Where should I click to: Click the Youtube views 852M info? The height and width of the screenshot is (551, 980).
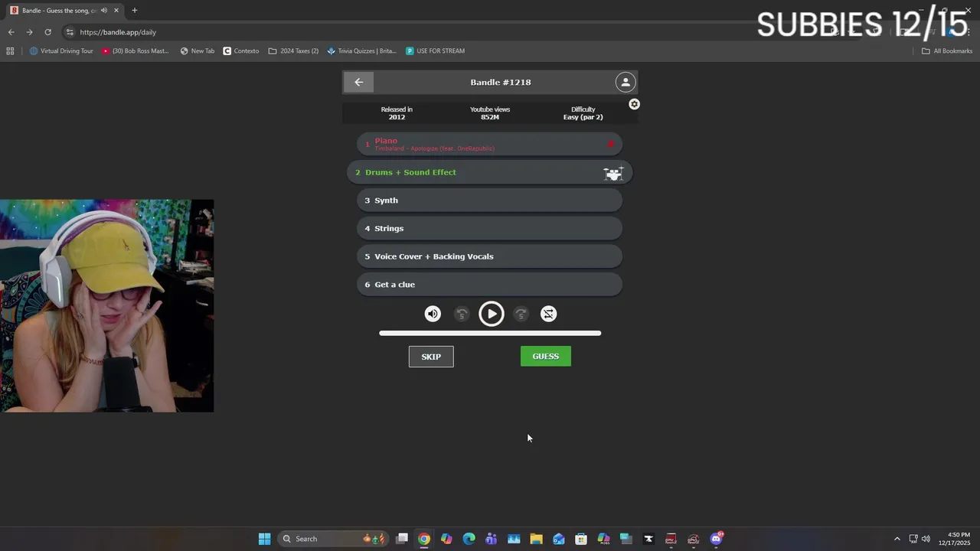490,113
